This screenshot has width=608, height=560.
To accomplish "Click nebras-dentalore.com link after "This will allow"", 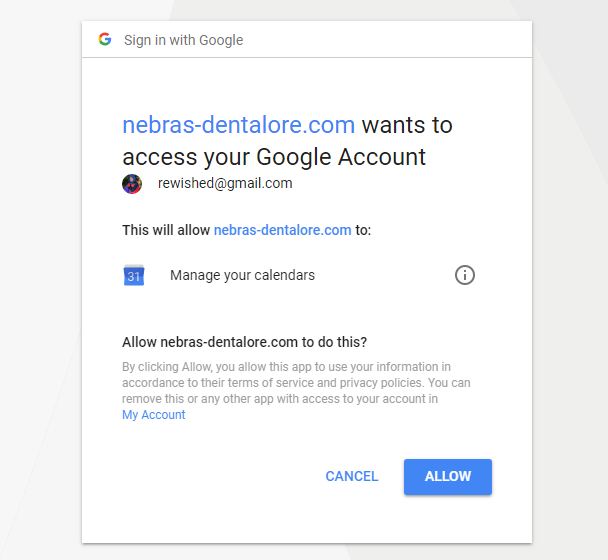I will (x=282, y=230).
